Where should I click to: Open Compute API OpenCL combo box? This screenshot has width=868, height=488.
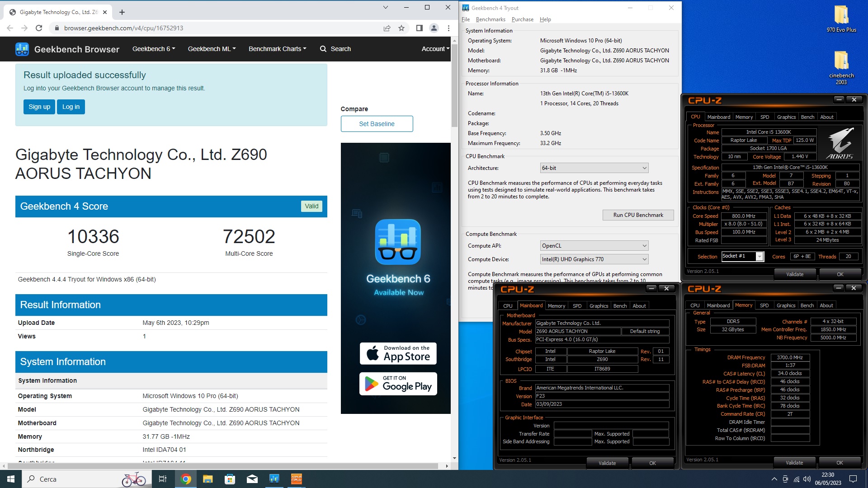click(x=594, y=246)
